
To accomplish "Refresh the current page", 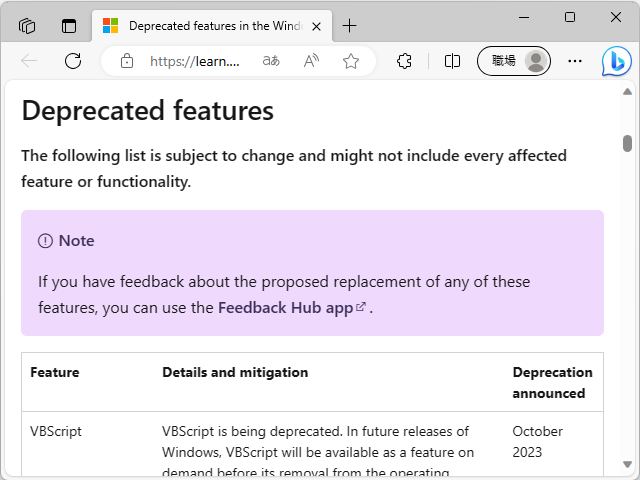I will click(x=73, y=61).
